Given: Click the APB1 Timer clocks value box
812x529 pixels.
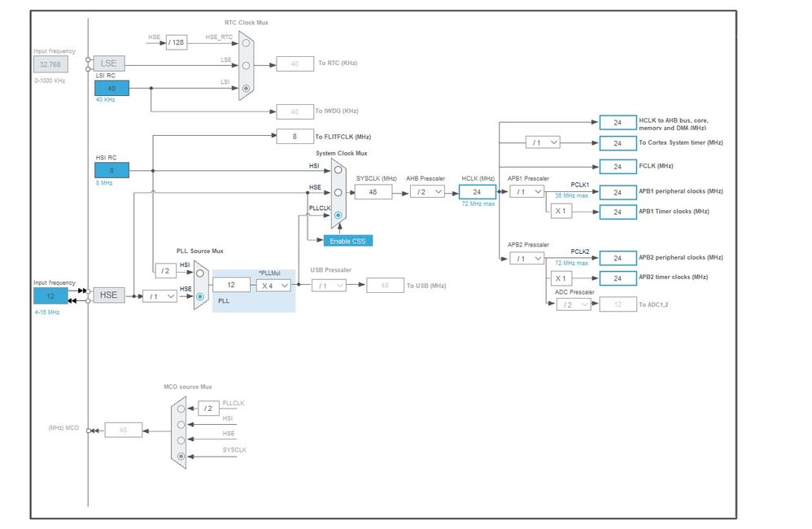Looking at the screenshot, I should pyautogui.click(x=618, y=212).
